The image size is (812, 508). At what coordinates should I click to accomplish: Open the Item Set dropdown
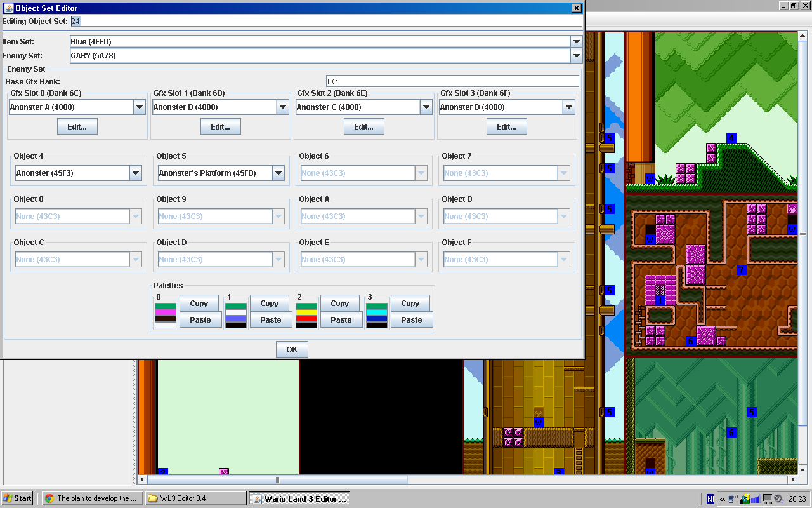pos(576,41)
